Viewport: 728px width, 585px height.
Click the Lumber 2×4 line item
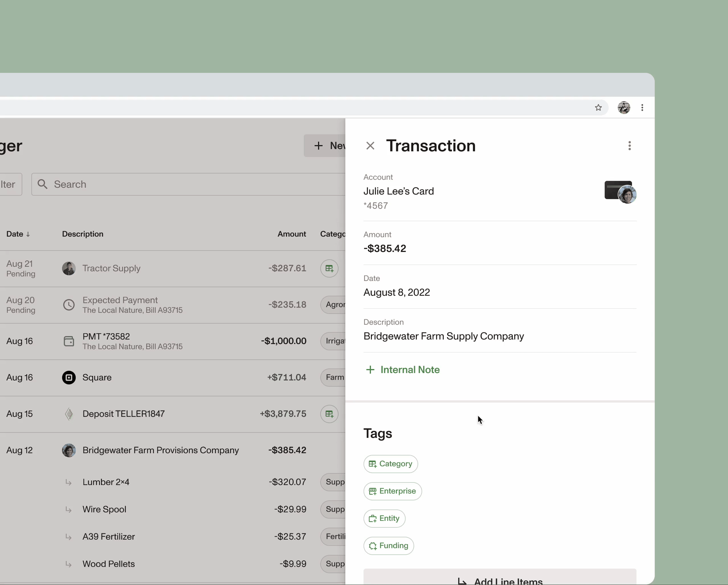tap(106, 482)
